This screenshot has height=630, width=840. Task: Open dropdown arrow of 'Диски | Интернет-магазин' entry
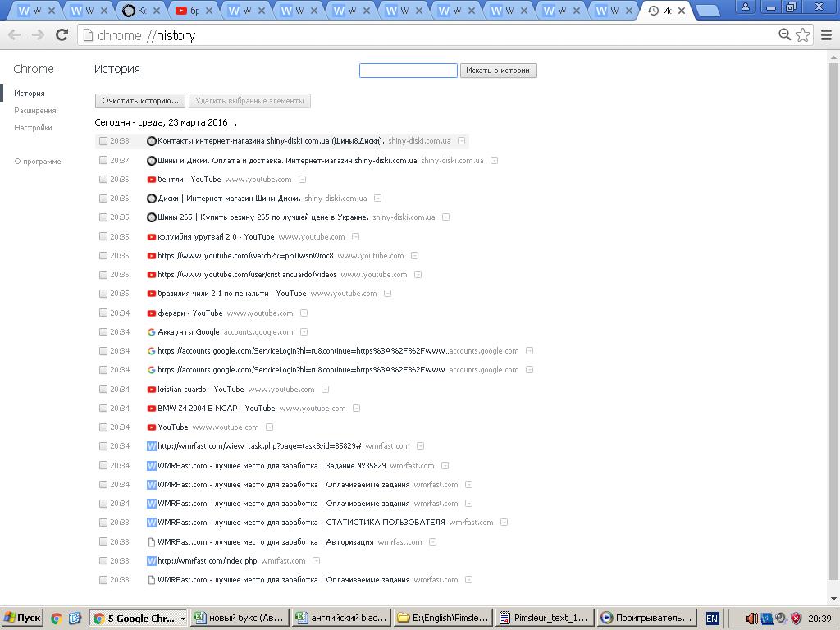coord(377,199)
